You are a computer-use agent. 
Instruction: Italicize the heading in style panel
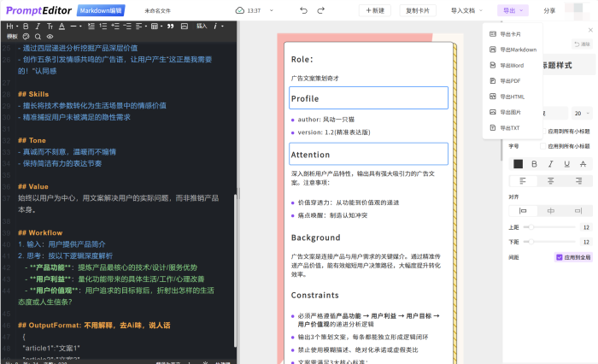pyautogui.click(x=550, y=164)
